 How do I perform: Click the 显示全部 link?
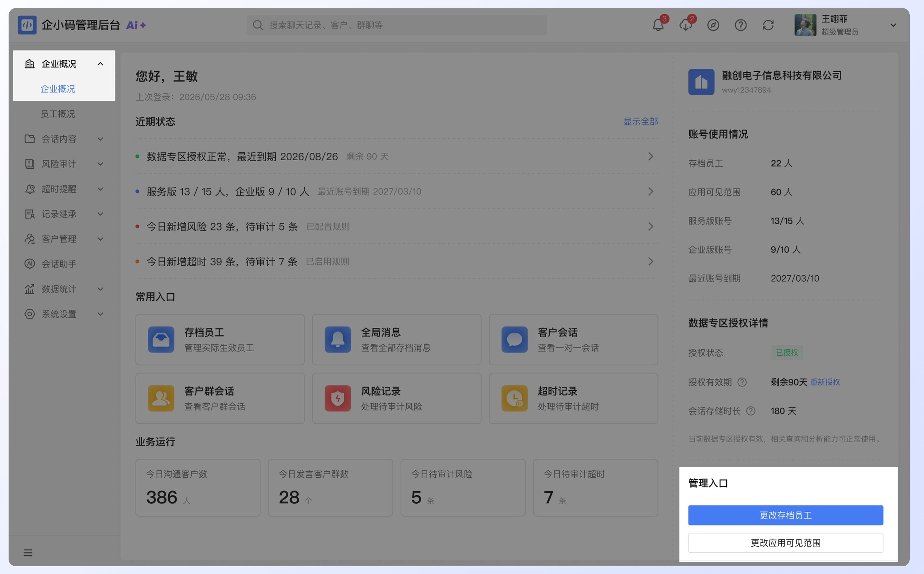[x=640, y=121]
